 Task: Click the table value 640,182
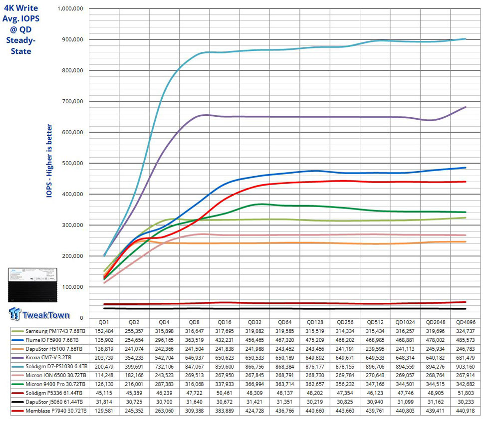435,358
